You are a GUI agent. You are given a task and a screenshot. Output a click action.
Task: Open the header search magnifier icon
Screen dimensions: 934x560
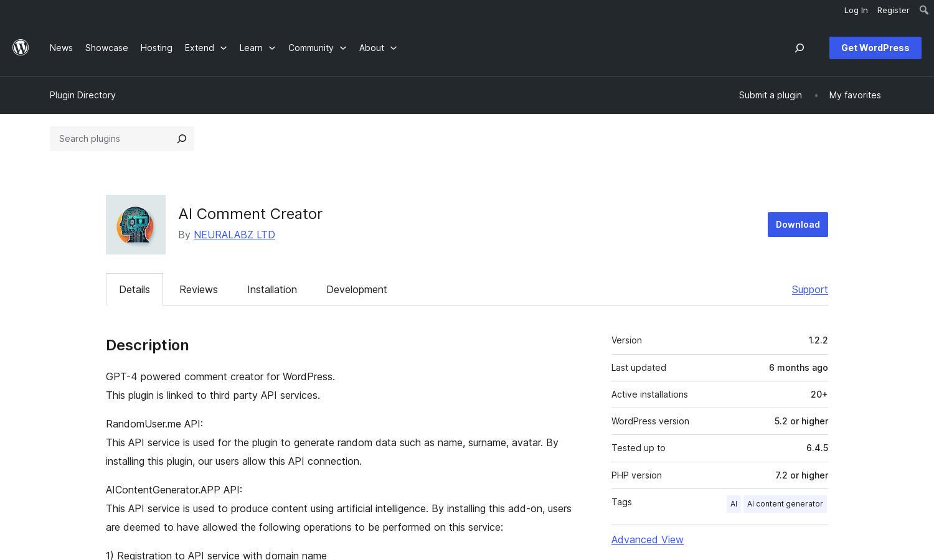click(800, 48)
